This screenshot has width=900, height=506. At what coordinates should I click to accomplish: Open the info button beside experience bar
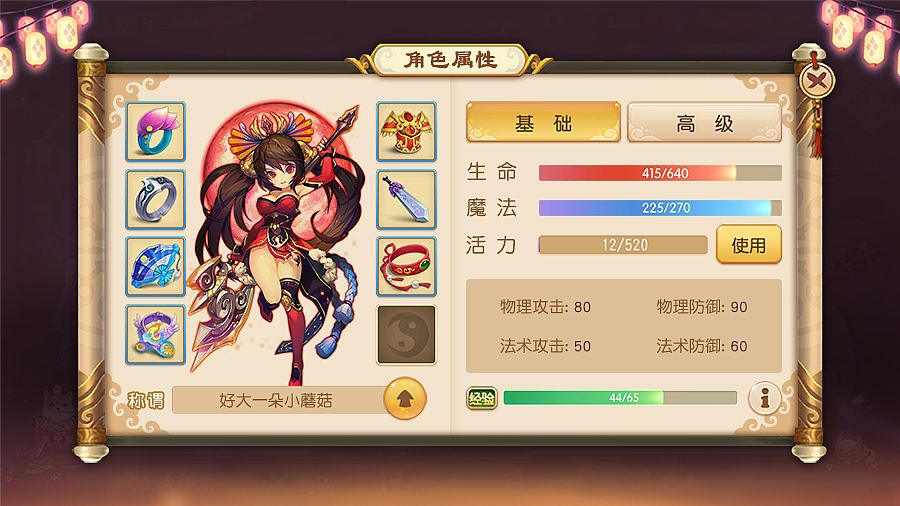tap(765, 398)
